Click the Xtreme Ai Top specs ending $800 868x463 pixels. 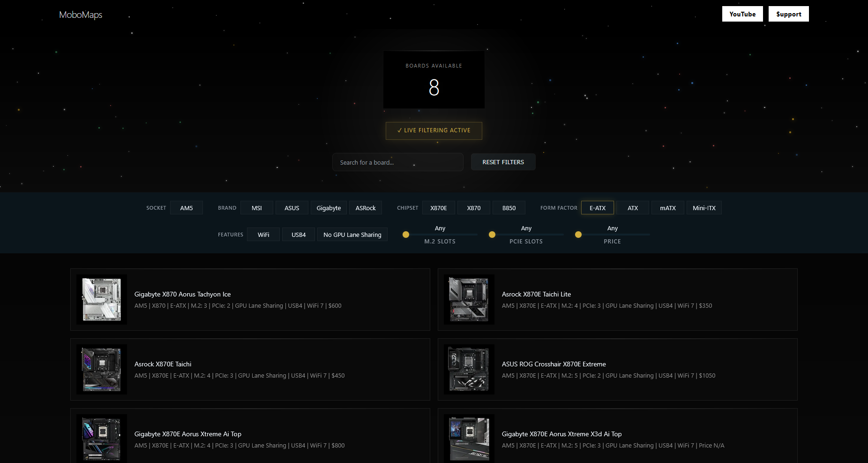[x=239, y=446]
